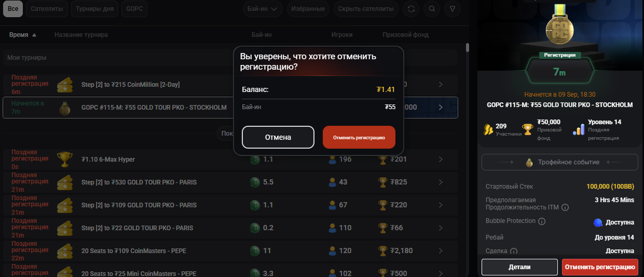Expand the ₮1.10 6-Max Hyper row chevron
Screen dimensions: 644x277
tap(441, 160)
